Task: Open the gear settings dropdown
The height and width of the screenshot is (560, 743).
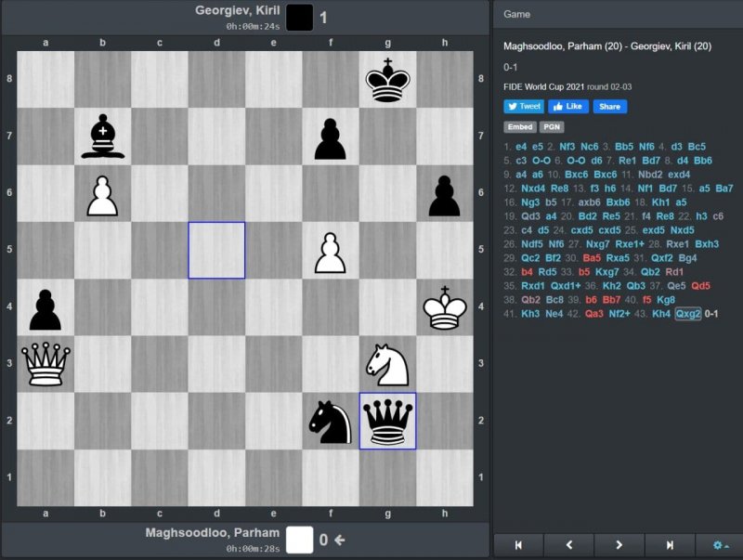Action: click(x=720, y=545)
